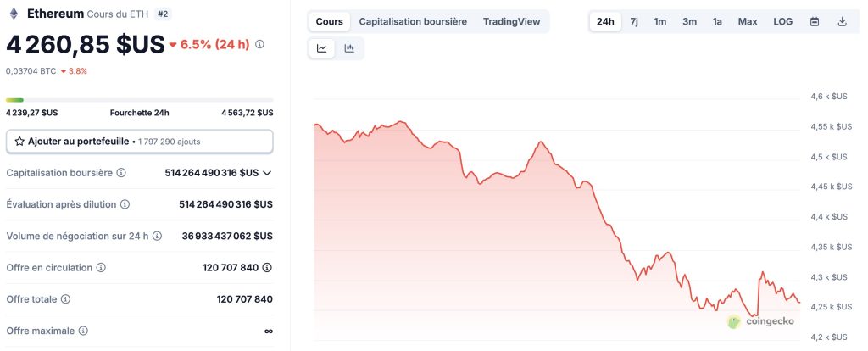Click info icon next to Offre maximale

(83, 331)
